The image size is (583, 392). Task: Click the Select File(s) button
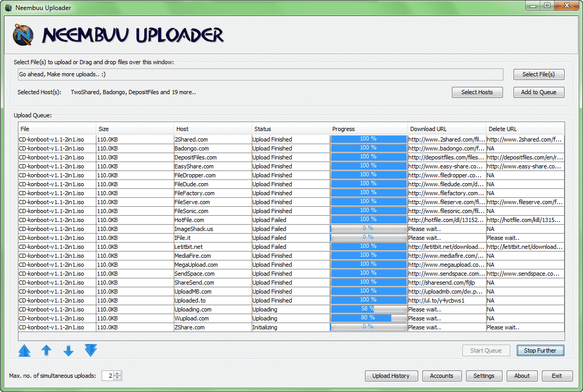(x=538, y=74)
